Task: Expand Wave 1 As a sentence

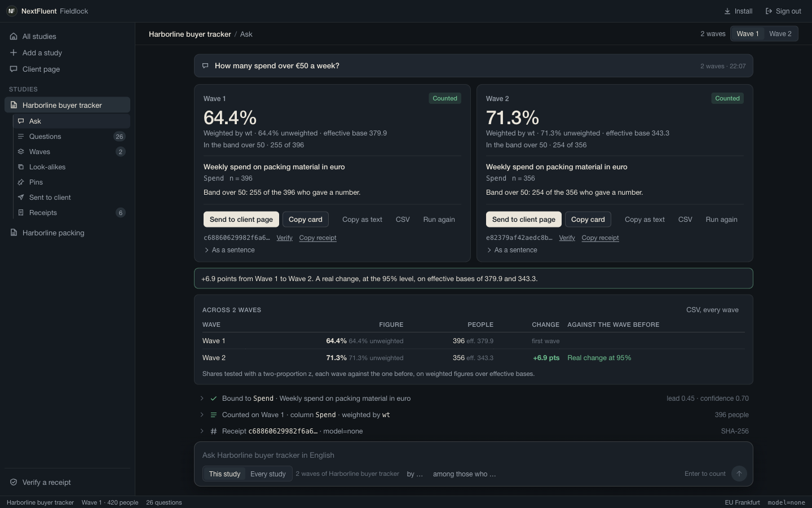Action: [230, 250]
